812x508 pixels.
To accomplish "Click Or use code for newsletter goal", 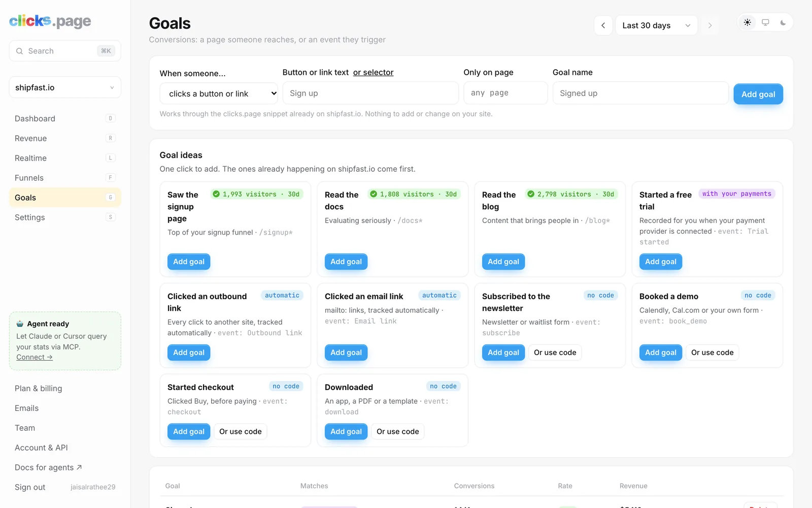I will pos(555,353).
